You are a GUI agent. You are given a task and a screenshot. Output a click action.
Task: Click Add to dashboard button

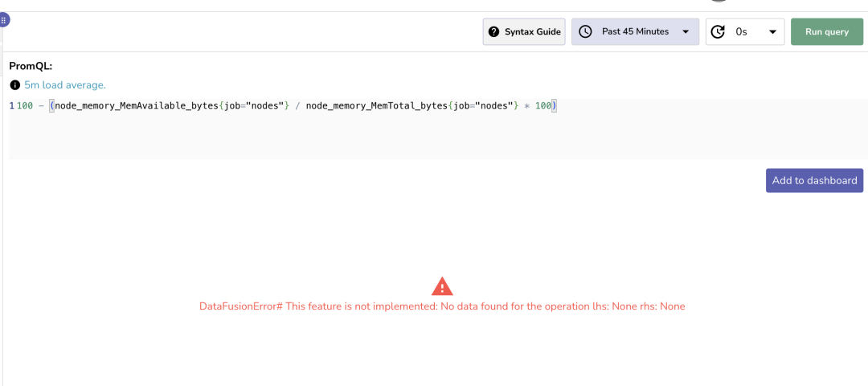[814, 180]
